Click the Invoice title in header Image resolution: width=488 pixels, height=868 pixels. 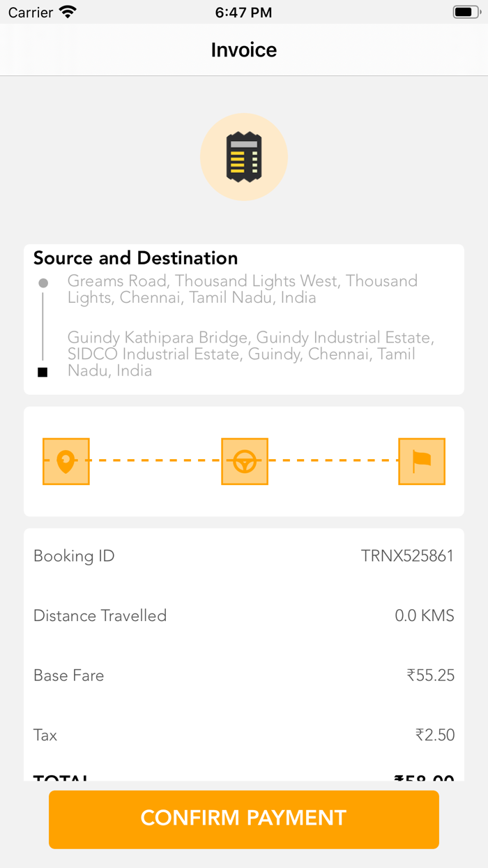[x=244, y=50]
